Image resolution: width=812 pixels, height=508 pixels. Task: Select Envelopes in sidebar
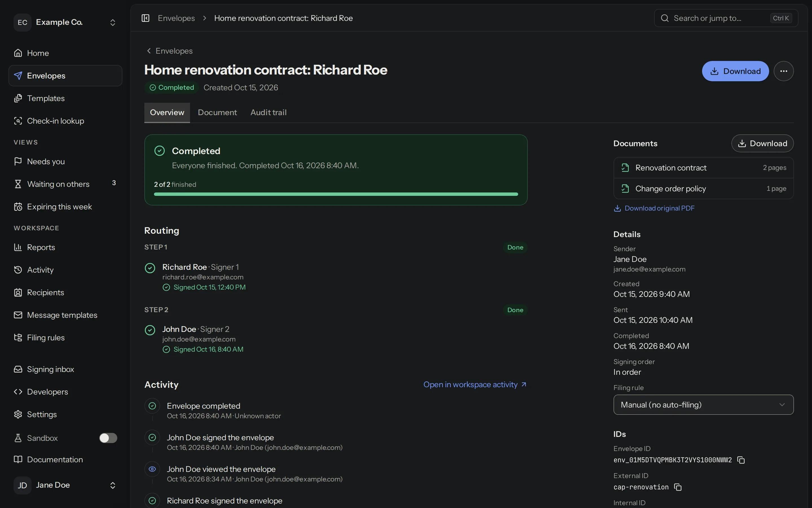[x=65, y=76]
